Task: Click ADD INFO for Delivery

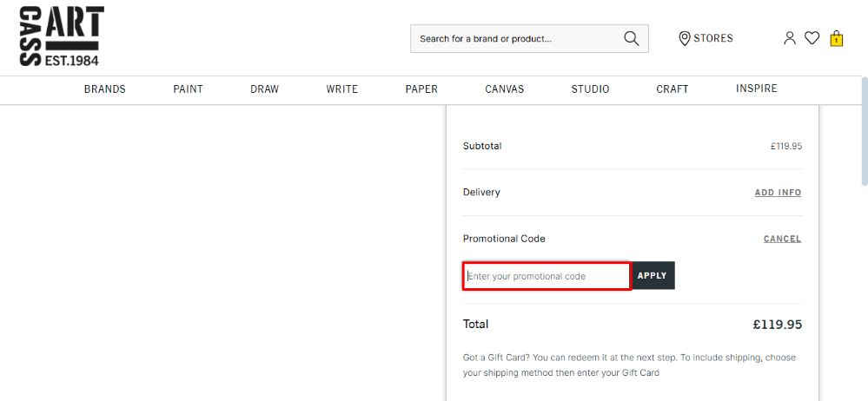Action: pyautogui.click(x=778, y=193)
